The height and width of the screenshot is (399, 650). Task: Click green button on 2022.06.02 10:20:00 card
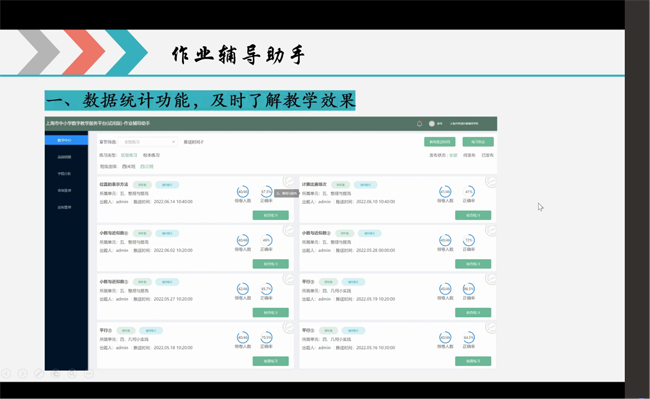pyautogui.click(x=271, y=264)
